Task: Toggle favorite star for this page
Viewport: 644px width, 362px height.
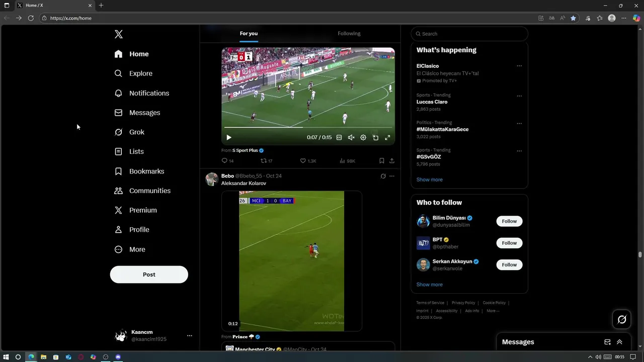Action: click(x=573, y=18)
